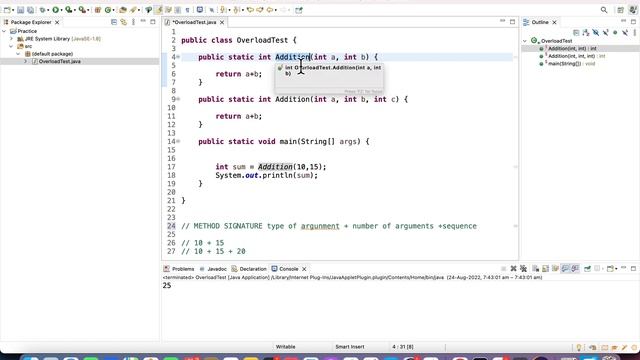
Task: Click overview ruler marker near line 24
Action: (x=516, y=226)
